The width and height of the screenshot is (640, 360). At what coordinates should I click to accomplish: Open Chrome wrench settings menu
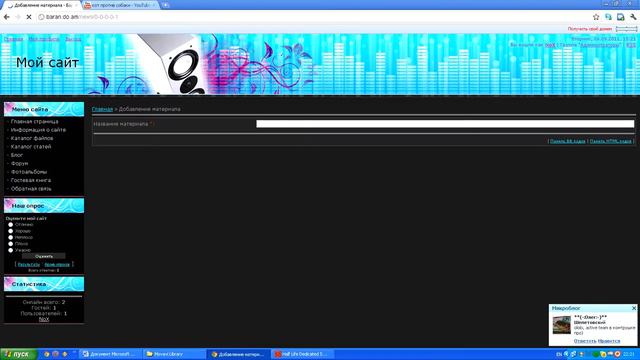click(x=633, y=17)
